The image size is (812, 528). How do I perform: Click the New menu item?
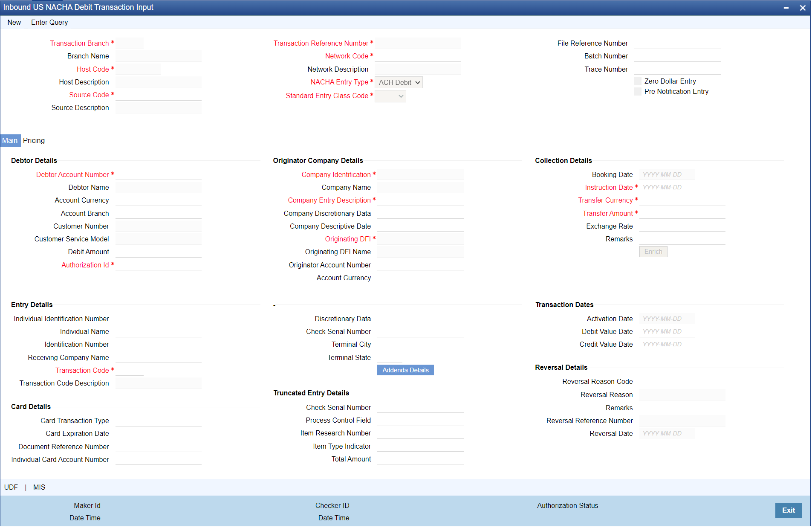[x=14, y=22]
